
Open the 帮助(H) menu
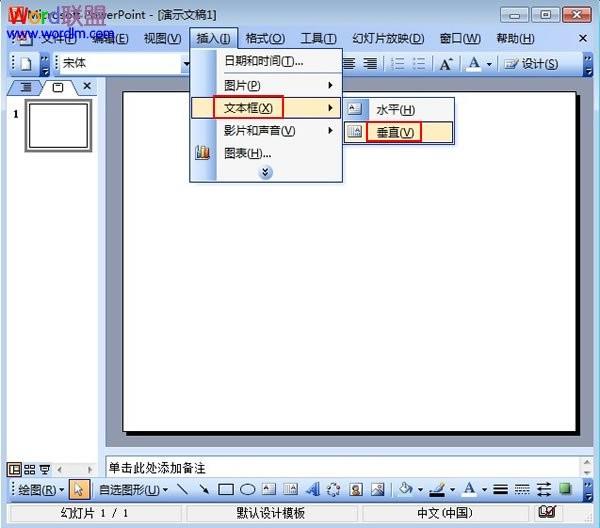[x=515, y=38]
